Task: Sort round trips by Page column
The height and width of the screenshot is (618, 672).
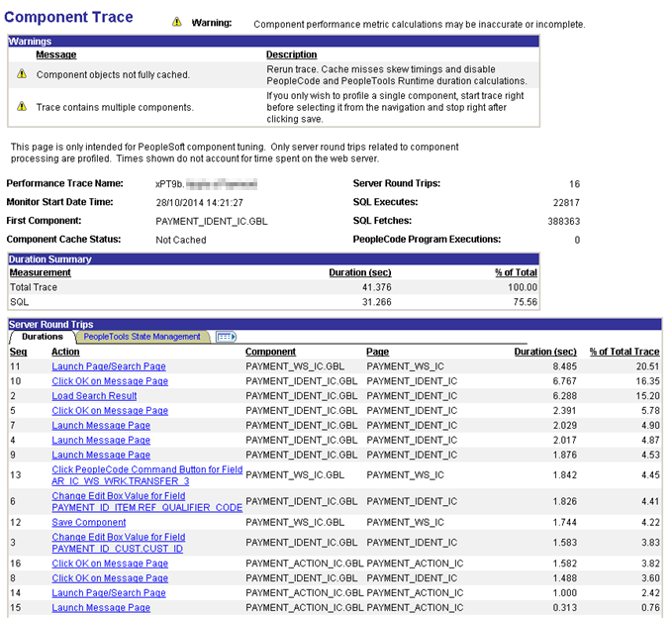Action: tap(378, 352)
